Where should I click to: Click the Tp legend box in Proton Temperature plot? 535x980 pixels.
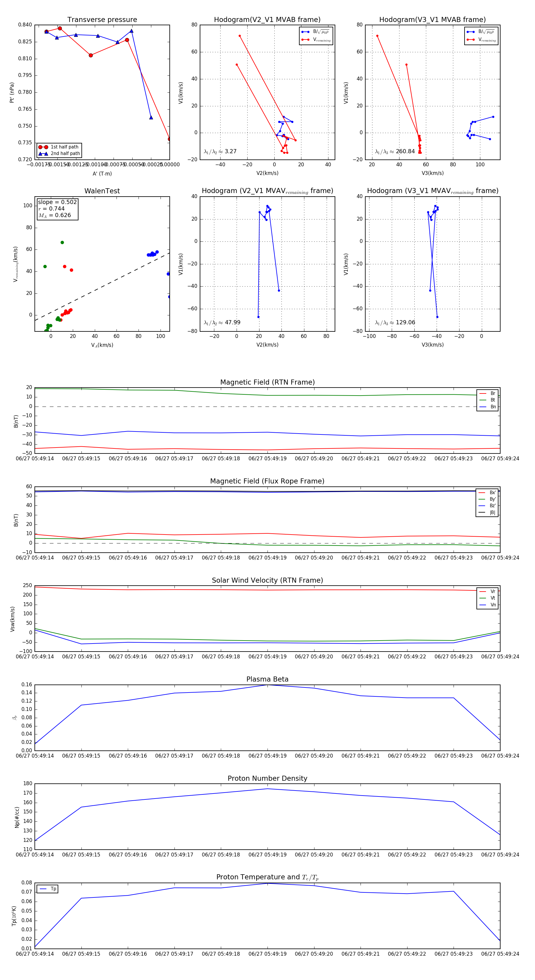point(48,889)
